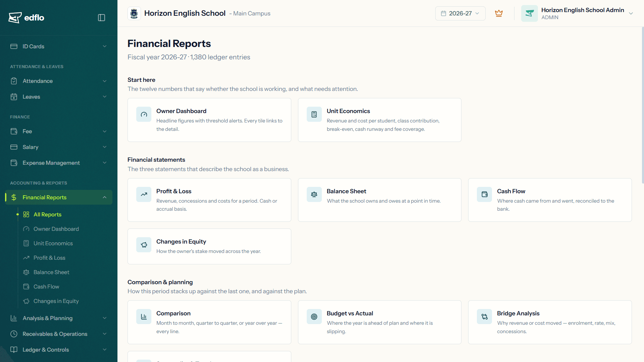Click the Attendance clipboard icon
This screenshot has height=362, width=644.
(14, 81)
